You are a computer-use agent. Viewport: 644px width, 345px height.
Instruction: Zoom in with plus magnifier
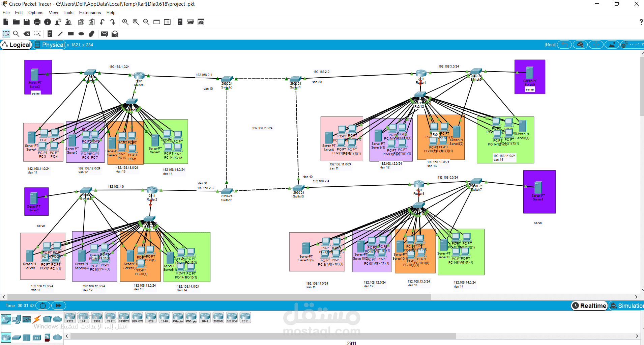125,22
